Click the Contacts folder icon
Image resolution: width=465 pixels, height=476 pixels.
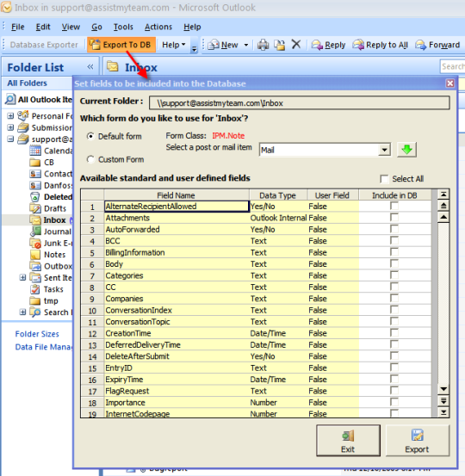[35, 174]
